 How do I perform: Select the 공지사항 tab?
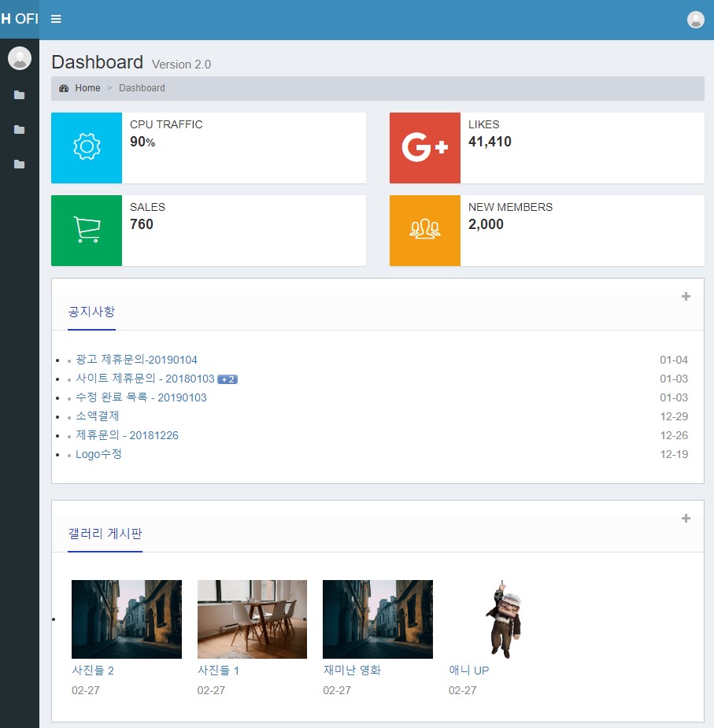(91, 312)
